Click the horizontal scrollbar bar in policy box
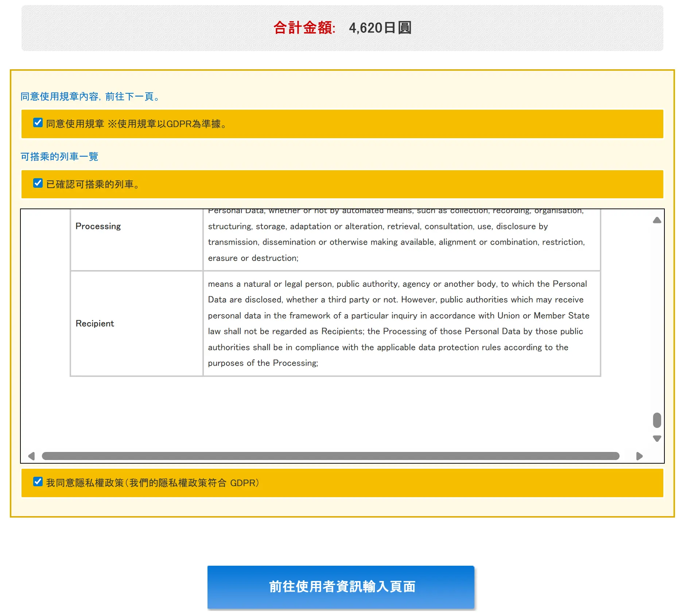The height and width of the screenshot is (616, 683). [330, 456]
